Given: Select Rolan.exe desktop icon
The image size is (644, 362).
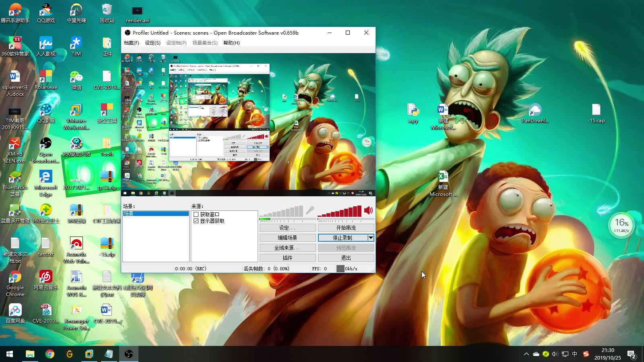Looking at the screenshot, I should click(46, 80).
